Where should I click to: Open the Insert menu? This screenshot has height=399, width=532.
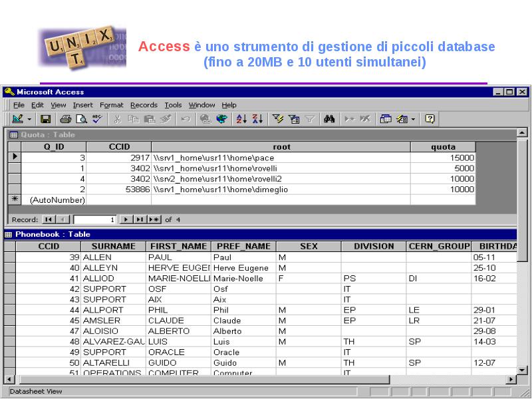click(x=82, y=105)
